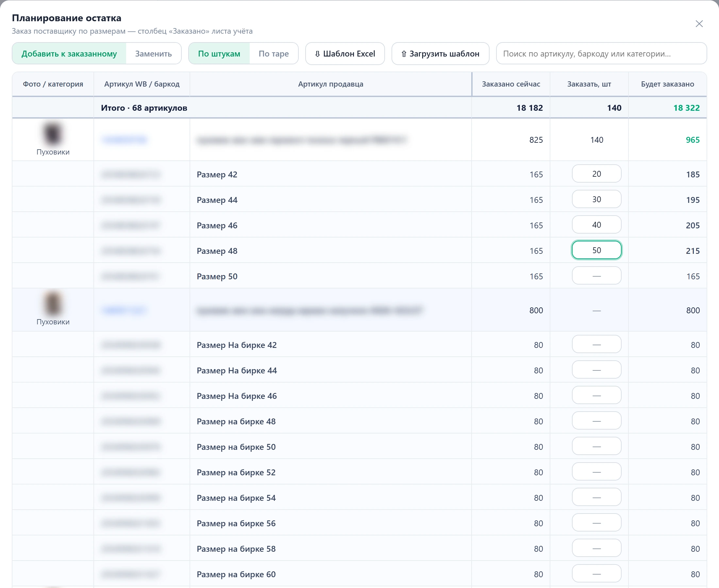719x588 pixels.
Task: Click the Заказать, шт column header
Action: 589,84
